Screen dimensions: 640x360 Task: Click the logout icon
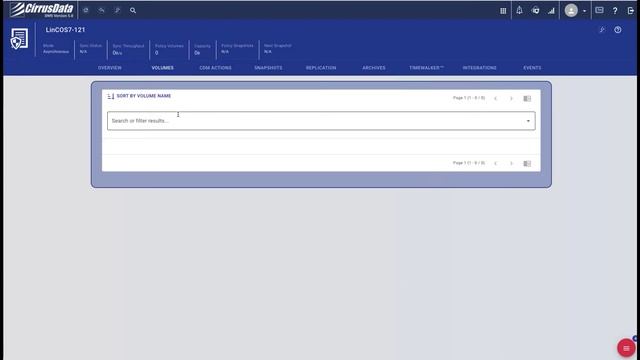click(x=631, y=11)
